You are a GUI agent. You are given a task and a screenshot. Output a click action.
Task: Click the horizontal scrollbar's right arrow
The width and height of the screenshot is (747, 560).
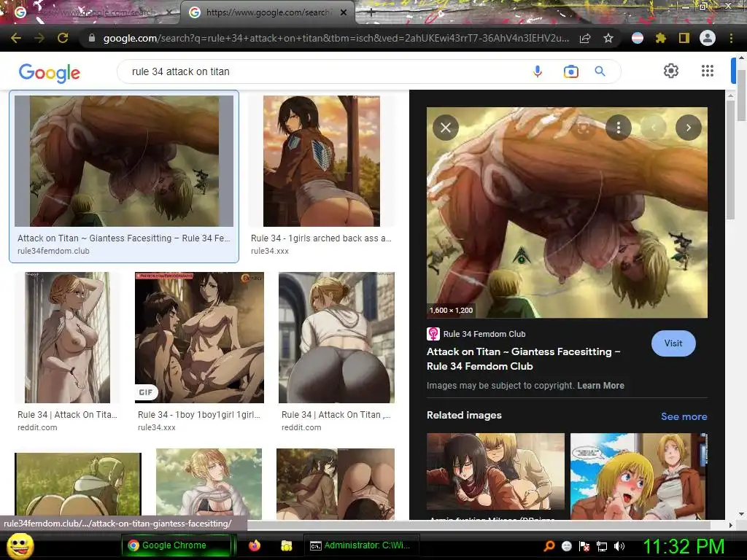coord(731,525)
